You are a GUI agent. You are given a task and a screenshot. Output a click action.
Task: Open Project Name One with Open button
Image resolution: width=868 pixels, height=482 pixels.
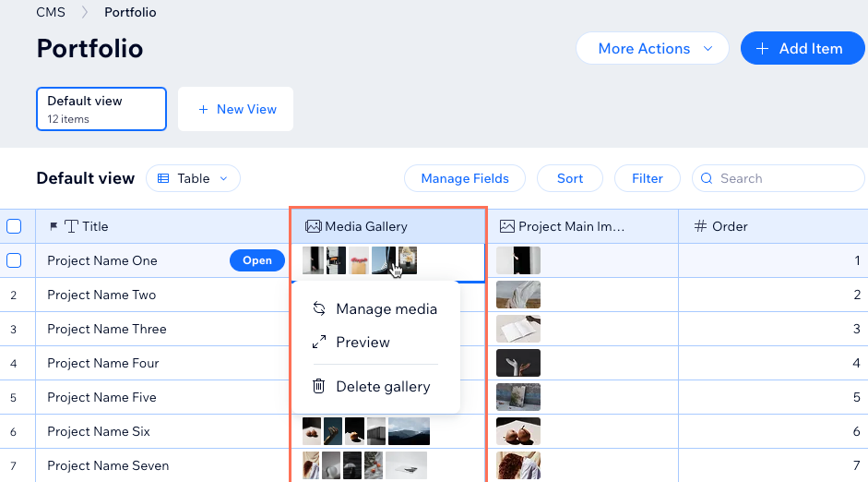point(256,260)
